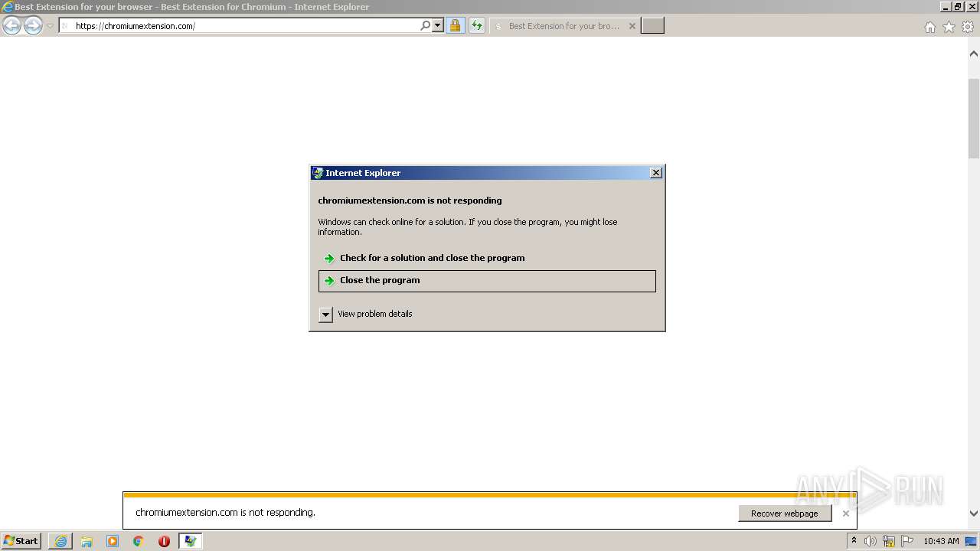Close the Internet Explorer error dialog
Screen dimensions: 980x551
656,173
